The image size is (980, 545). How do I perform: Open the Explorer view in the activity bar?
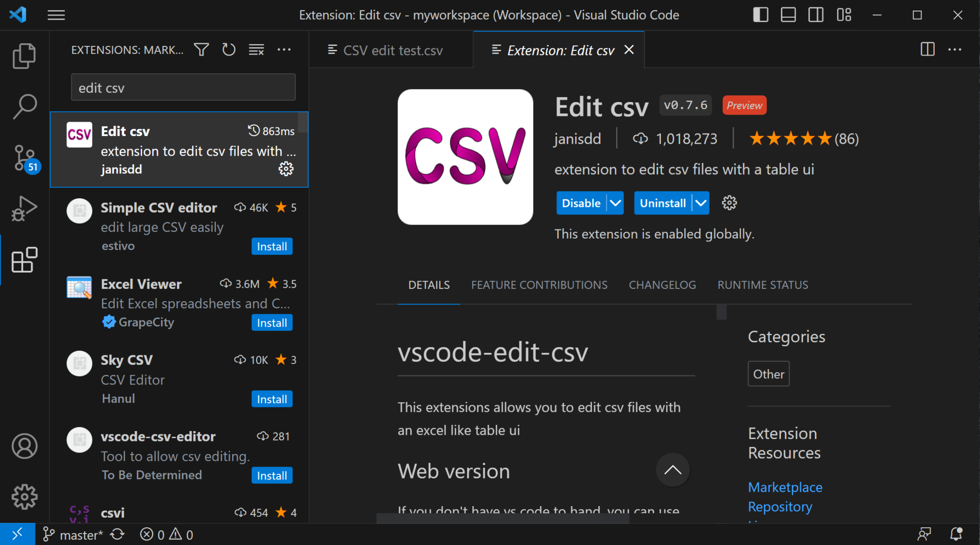pos(24,56)
